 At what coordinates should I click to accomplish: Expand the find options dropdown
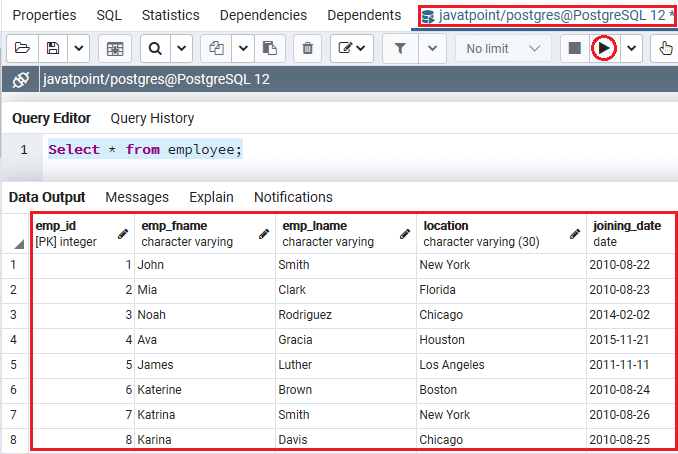(x=182, y=48)
